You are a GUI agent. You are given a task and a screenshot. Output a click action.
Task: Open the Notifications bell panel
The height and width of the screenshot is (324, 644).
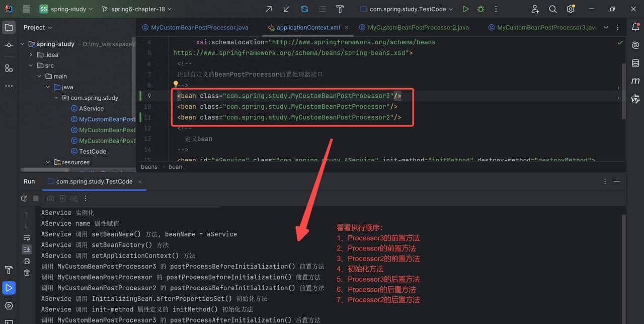pyautogui.click(x=635, y=28)
